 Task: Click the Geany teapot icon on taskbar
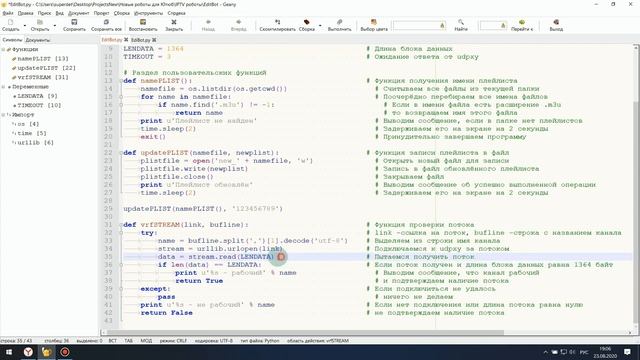click(47, 352)
